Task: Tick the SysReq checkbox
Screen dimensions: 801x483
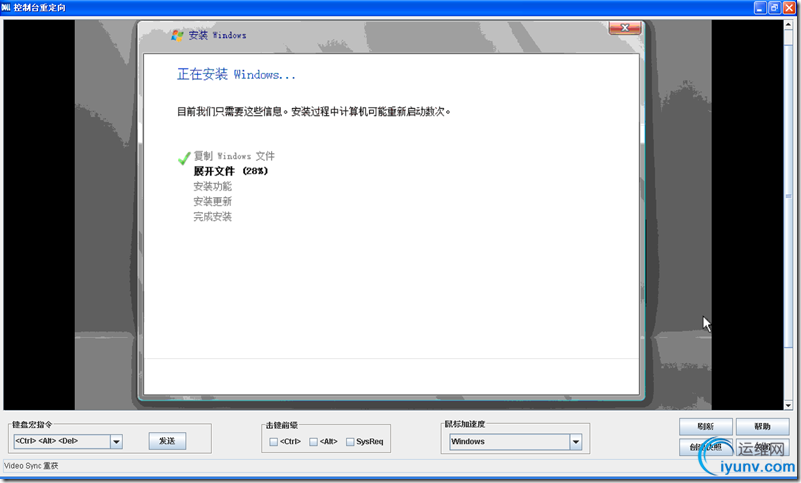Action: pyautogui.click(x=350, y=442)
